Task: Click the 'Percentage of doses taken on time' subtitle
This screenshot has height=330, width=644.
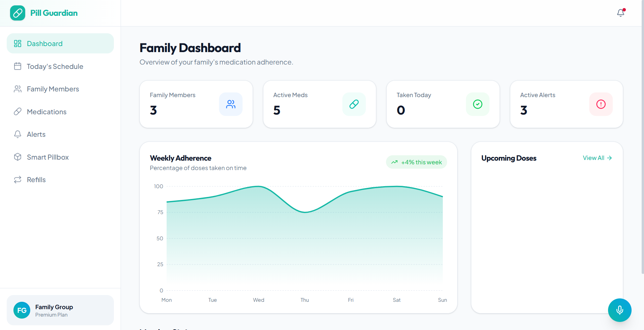Action: coord(198,168)
